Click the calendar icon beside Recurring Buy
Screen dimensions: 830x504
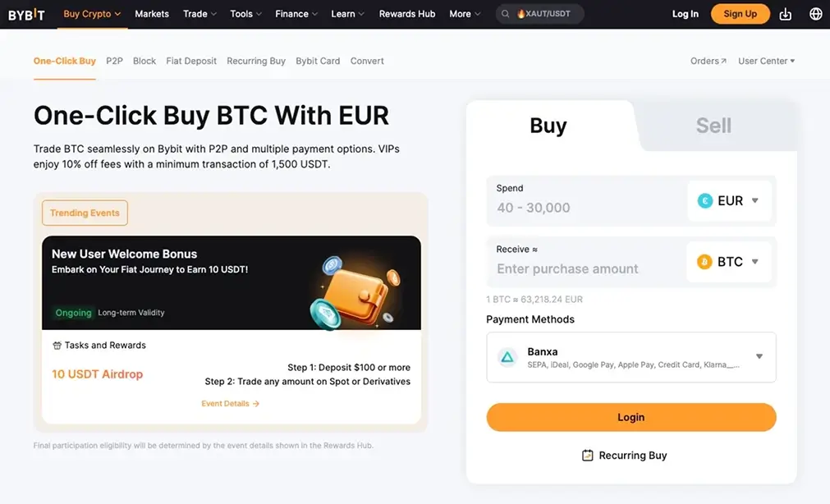586,455
